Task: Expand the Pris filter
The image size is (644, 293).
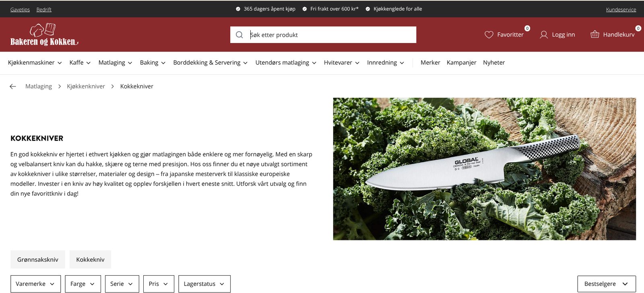Action: pyautogui.click(x=159, y=284)
